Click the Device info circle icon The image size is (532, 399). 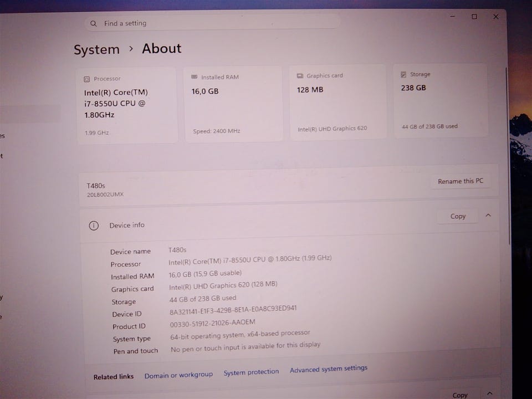pyautogui.click(x=94, y=226)
